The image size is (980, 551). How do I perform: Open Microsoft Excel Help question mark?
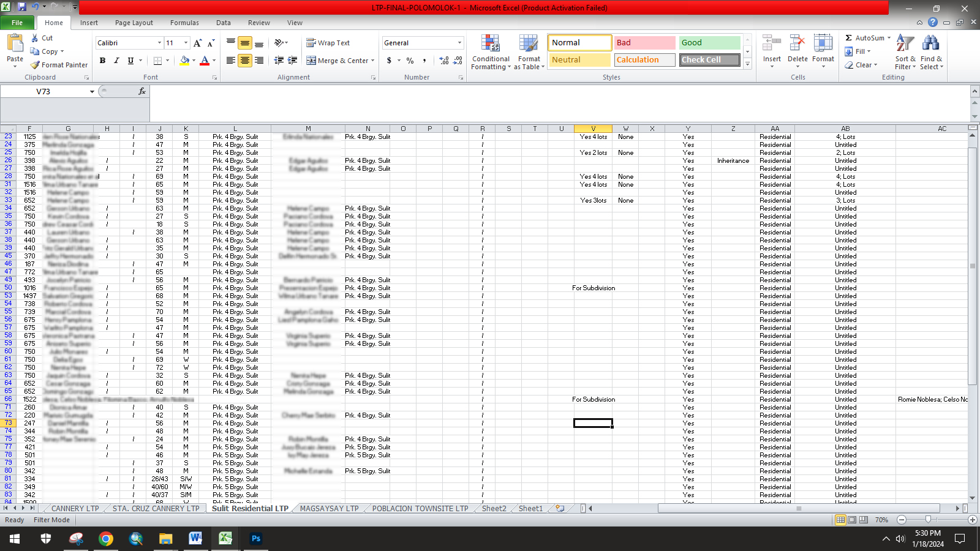pos(933,23)
